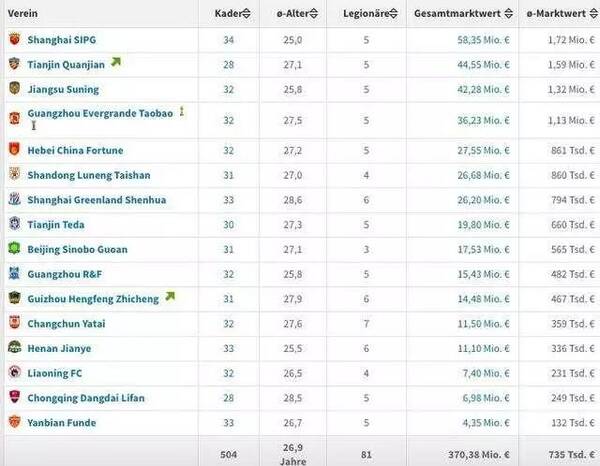
Task: Click the Shandong Luneng Taishan crest
Action: pos(14,175)
